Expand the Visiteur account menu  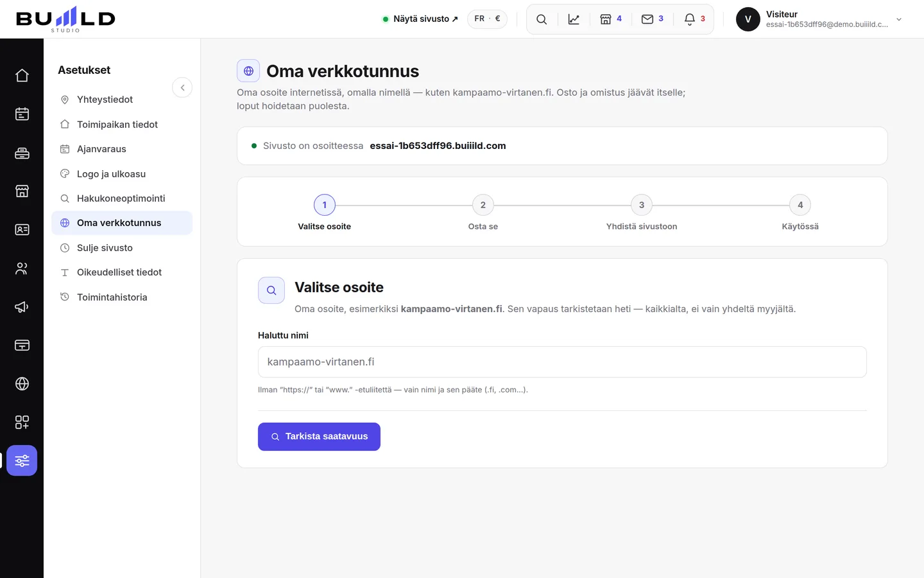[819, 19]
